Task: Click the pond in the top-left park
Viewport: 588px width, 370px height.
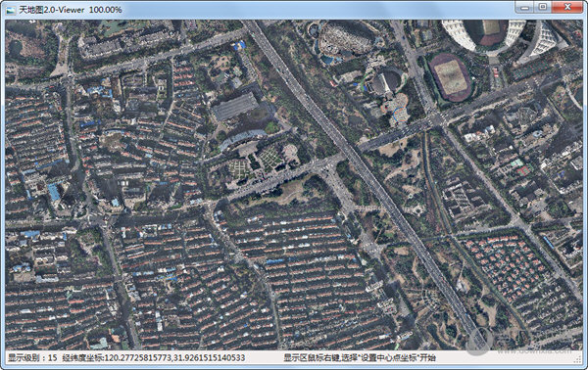Action: point(16,48)
